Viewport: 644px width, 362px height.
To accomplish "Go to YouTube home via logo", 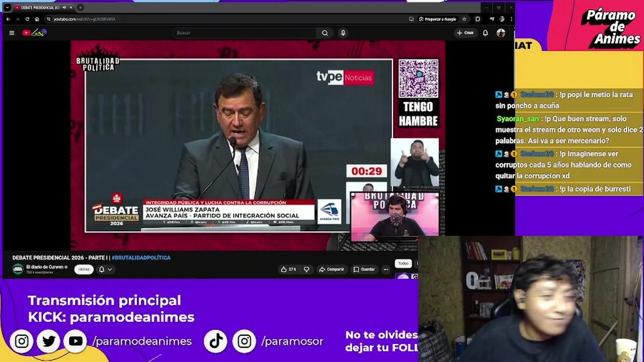I will click(34, 33).
